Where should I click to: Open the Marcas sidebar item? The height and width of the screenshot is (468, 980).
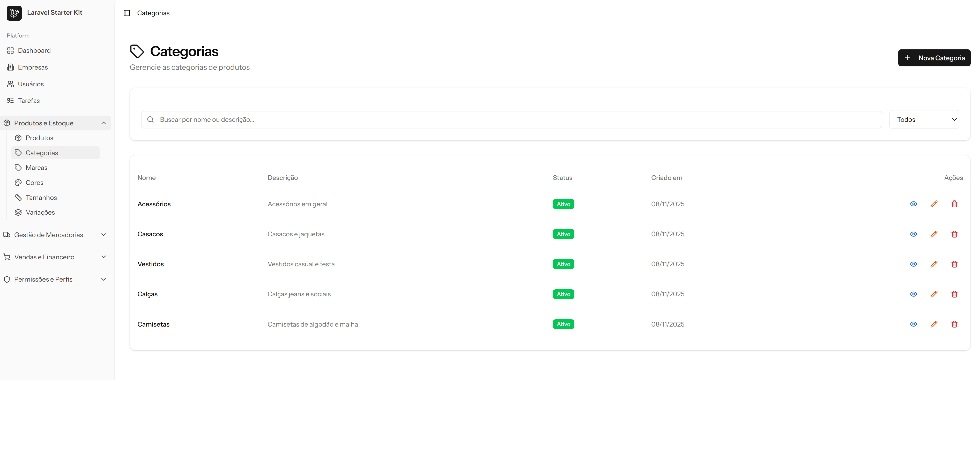point(36,168)
